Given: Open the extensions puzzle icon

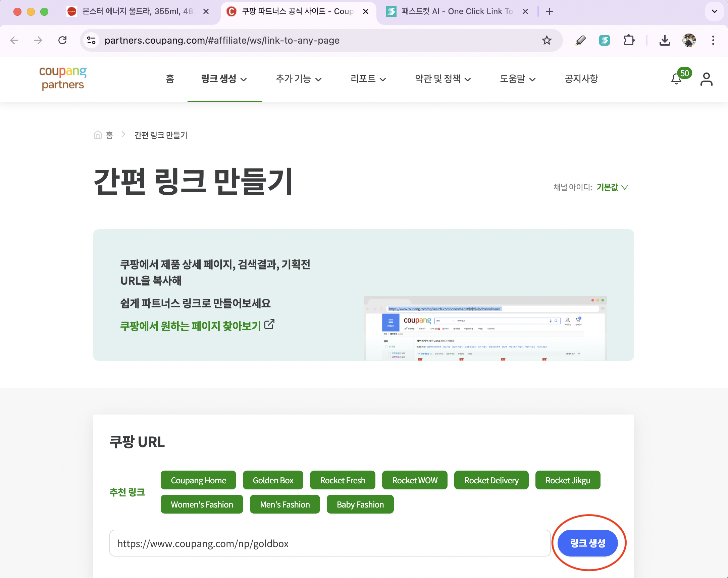Looking at the screenshot, I should (x=629, y=41).
